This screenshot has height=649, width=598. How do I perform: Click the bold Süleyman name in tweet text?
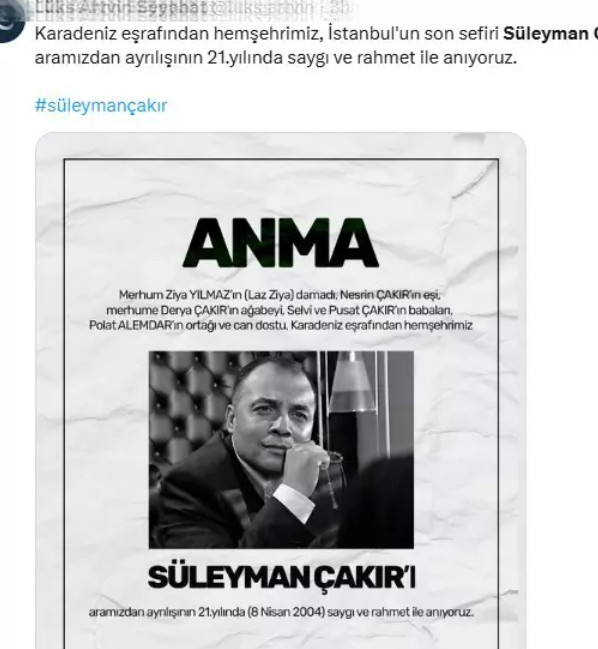(x=550, y=34)
